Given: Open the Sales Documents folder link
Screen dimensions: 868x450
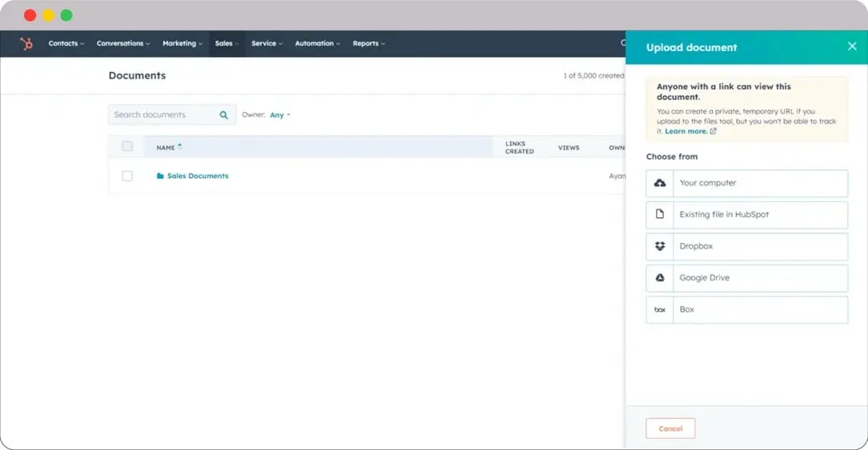Looking at the screenshot, I should [x=198, y=176].
